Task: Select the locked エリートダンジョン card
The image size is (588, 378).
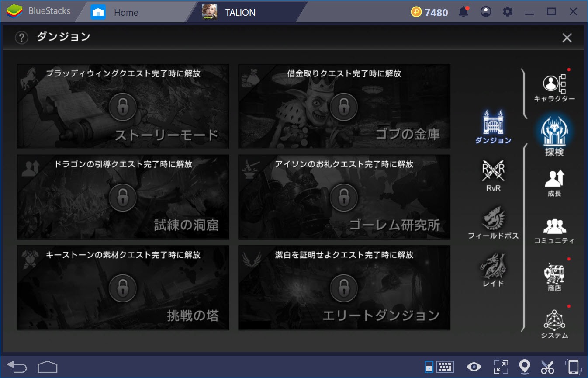Action: point(344,288)
